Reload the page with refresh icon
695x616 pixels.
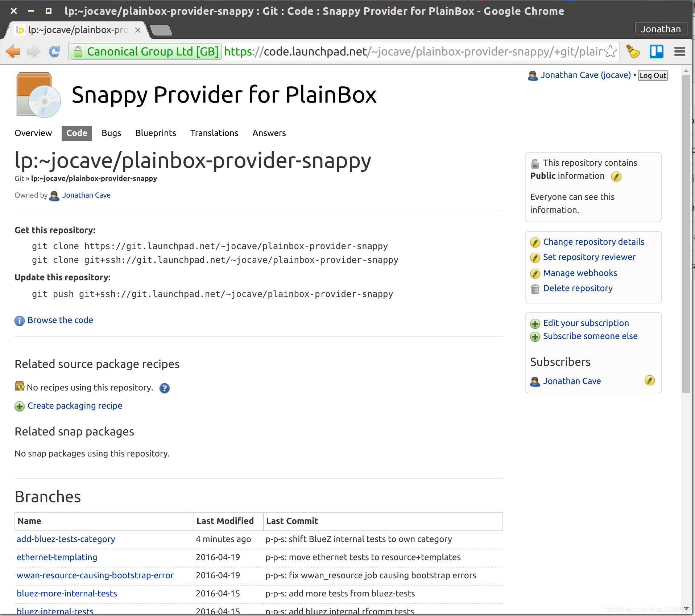coord(55,51)
